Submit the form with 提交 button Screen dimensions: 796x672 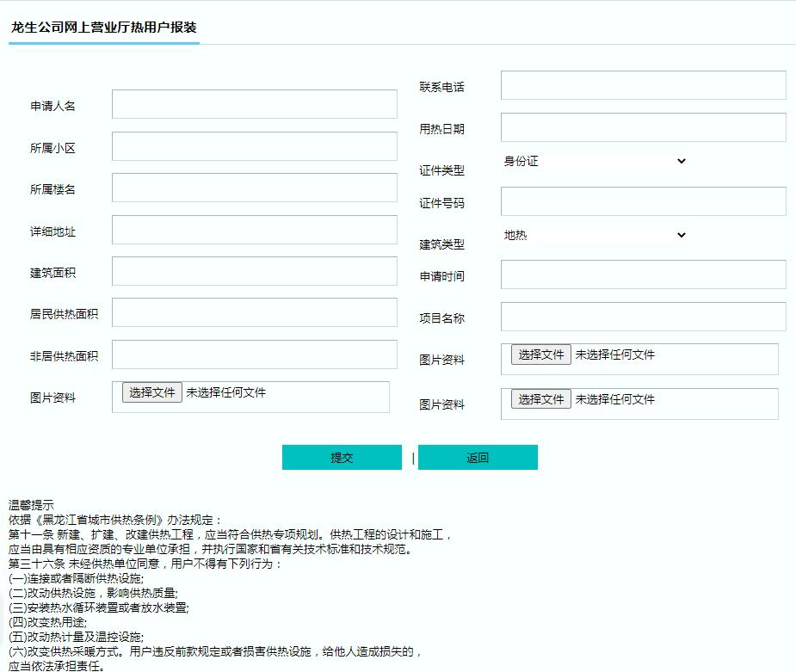(342, 458)
